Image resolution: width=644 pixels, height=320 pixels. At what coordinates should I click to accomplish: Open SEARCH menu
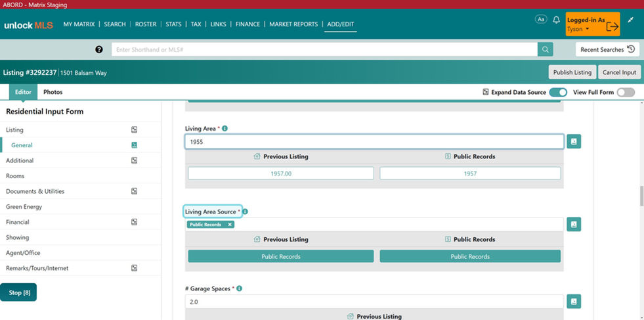coord(115,24)
